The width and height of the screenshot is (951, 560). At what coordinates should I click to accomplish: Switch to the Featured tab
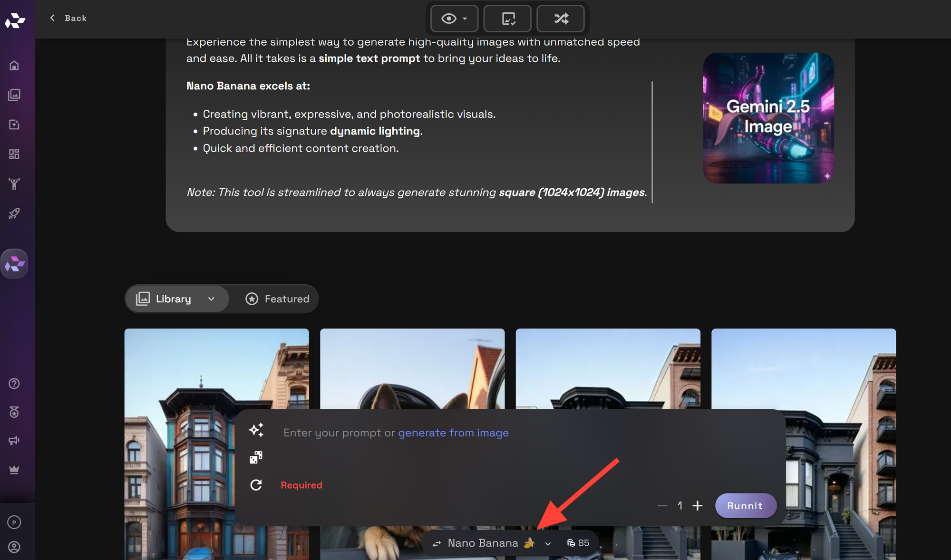tap(277, 299)
